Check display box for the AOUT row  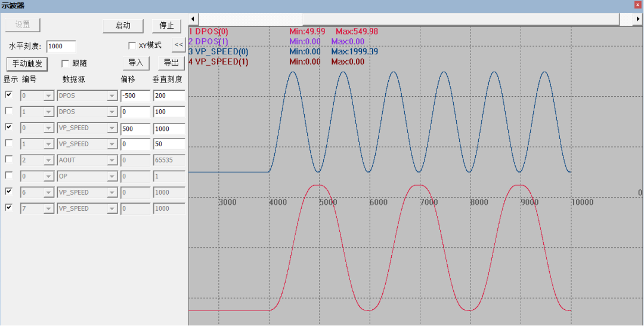[x=8, y=159]
